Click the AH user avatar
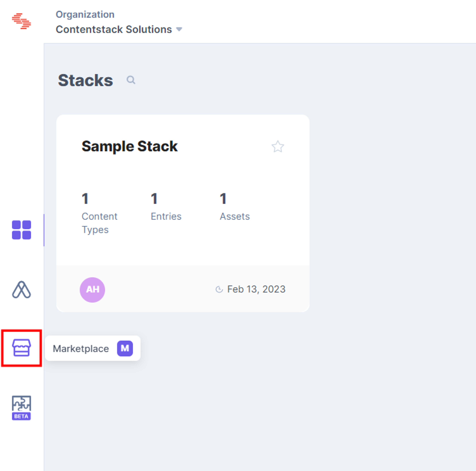 pos(92,290)
